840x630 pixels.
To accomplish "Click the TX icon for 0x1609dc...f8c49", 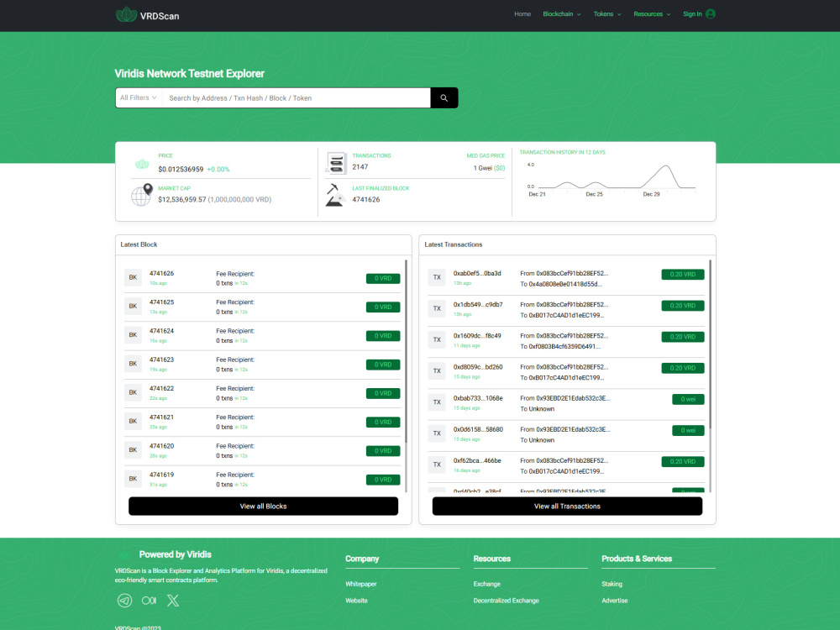I will [x=437, y=339].
